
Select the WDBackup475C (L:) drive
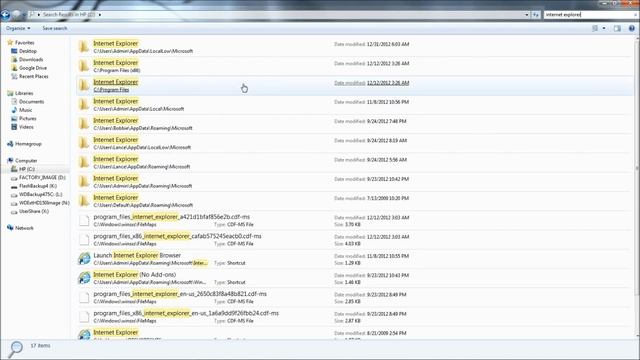(37, 194)
